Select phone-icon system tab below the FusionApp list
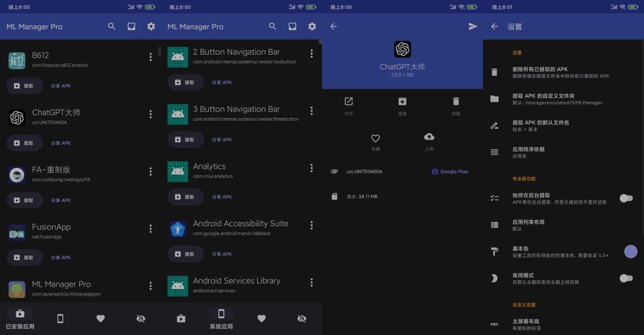644x335 pixels. tap(60, 319)
